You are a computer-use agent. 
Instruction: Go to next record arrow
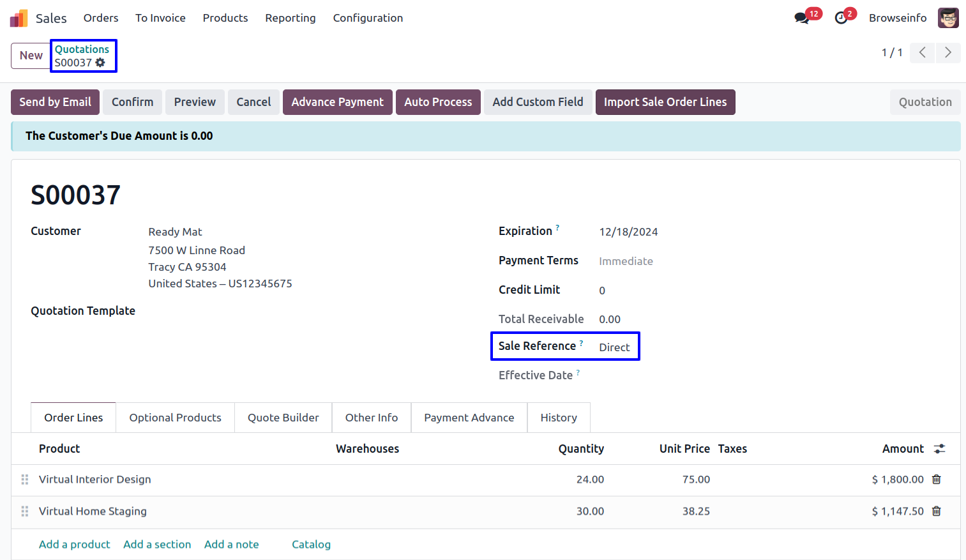point(947,52)
